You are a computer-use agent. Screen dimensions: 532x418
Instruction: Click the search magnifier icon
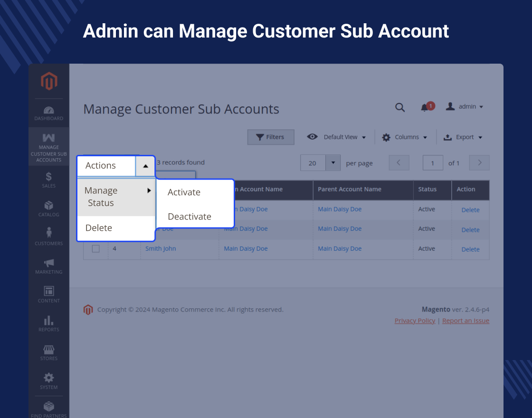point(400,107)
